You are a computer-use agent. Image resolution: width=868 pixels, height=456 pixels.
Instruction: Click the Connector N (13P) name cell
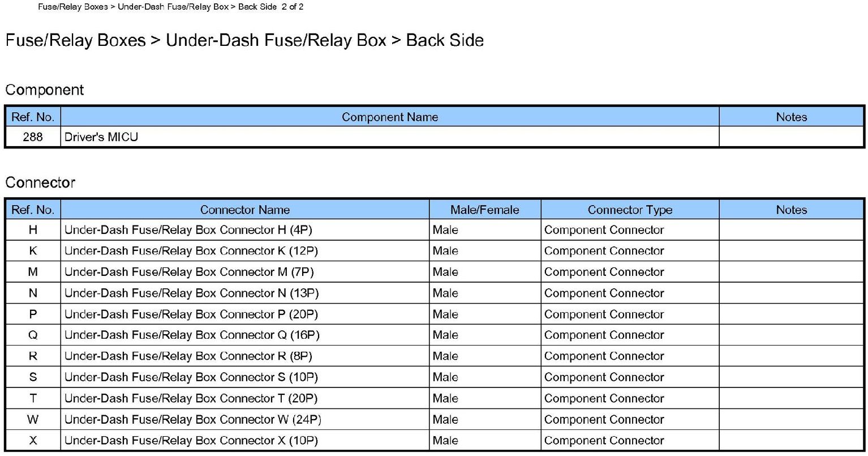(x=191, y=293)
